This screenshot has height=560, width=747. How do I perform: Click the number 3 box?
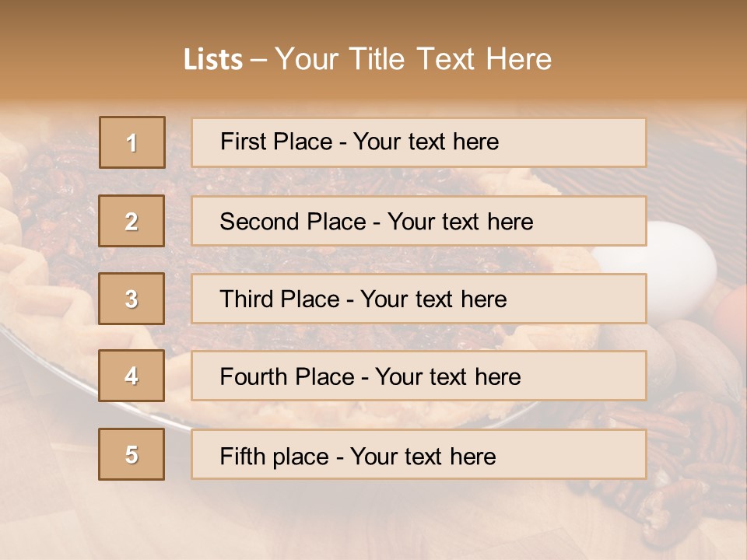coord(132,299)
